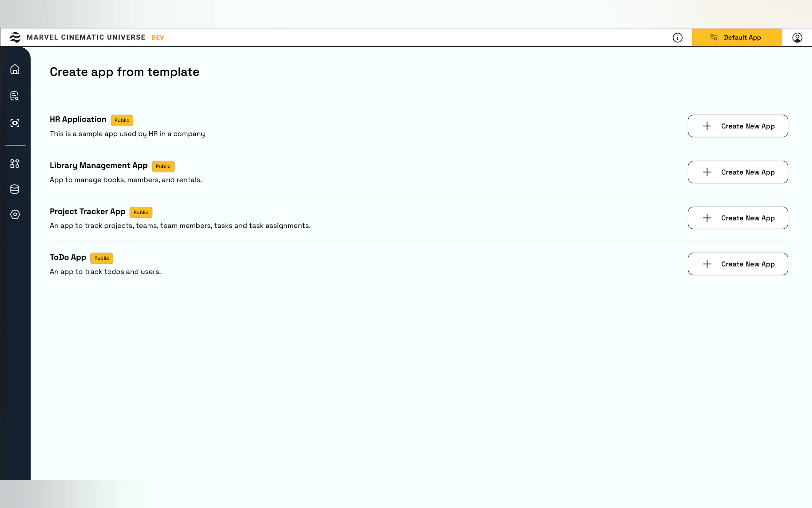The width and height of the screenshot is (812, 508).
Task: Create new app from Project Tracker App
Action: pyautogui.click(x=738, y=218)
